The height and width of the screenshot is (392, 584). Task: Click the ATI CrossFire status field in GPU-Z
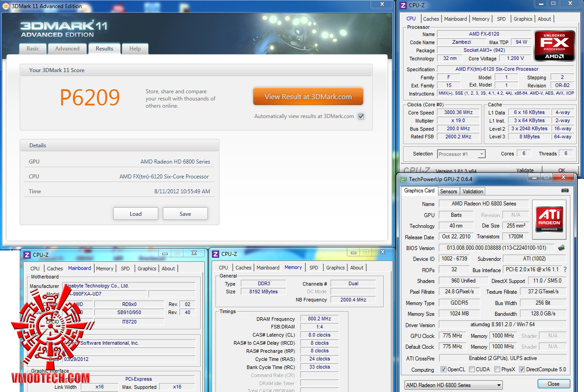502,358
